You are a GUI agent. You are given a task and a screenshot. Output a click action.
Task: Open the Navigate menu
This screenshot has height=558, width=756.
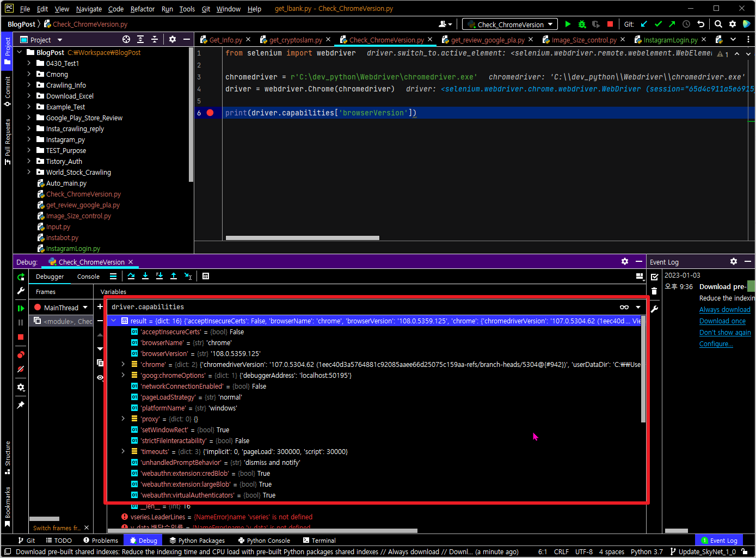tap(89, 9)
